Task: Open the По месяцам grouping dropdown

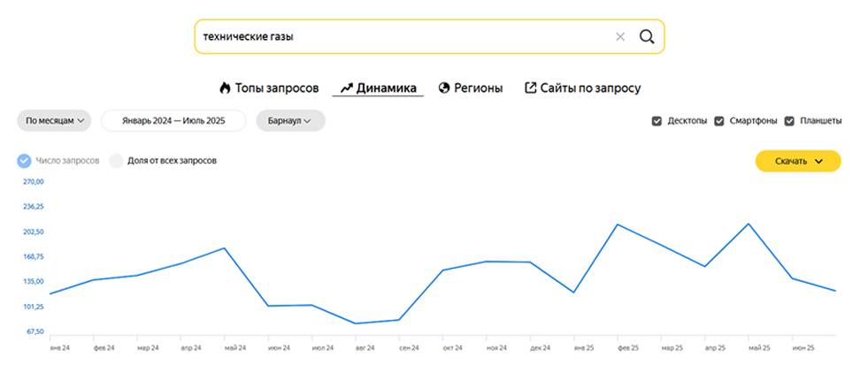Action: point(54,121)
